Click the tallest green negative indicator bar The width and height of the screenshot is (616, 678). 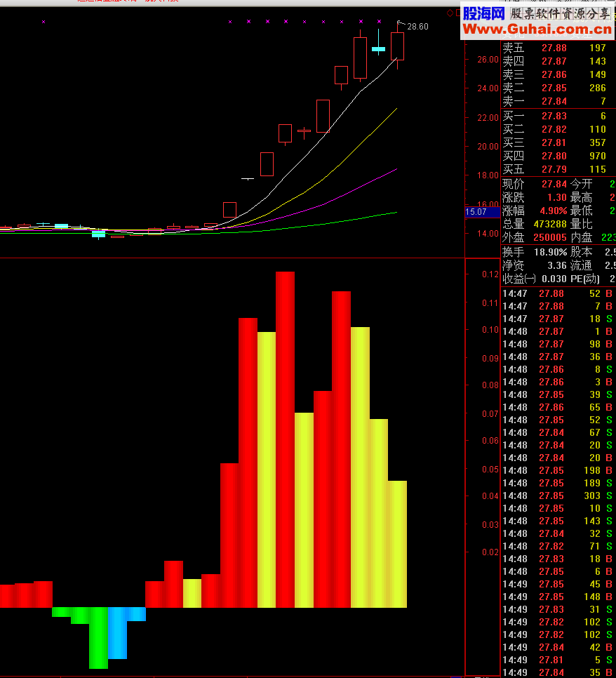(98, 638)
